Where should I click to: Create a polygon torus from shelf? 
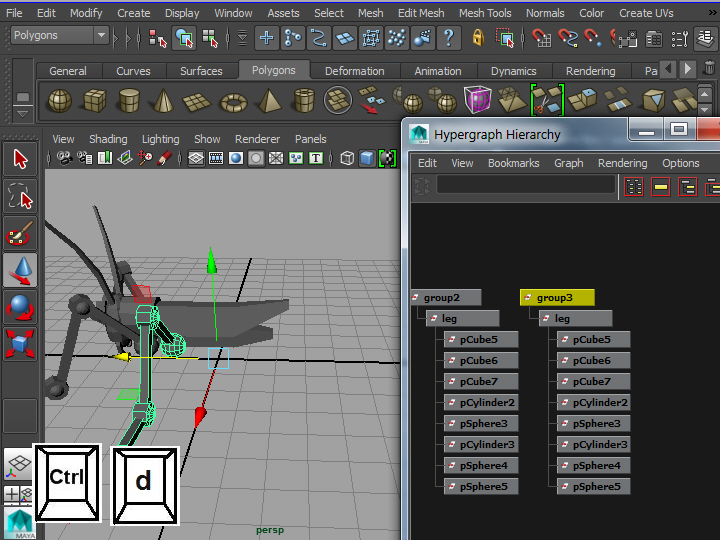click(234, 102)
